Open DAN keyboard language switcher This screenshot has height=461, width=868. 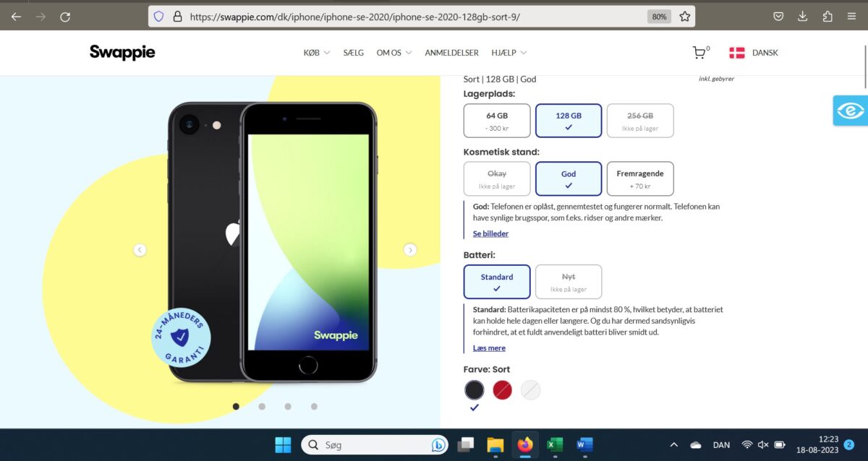coord(721,445)
